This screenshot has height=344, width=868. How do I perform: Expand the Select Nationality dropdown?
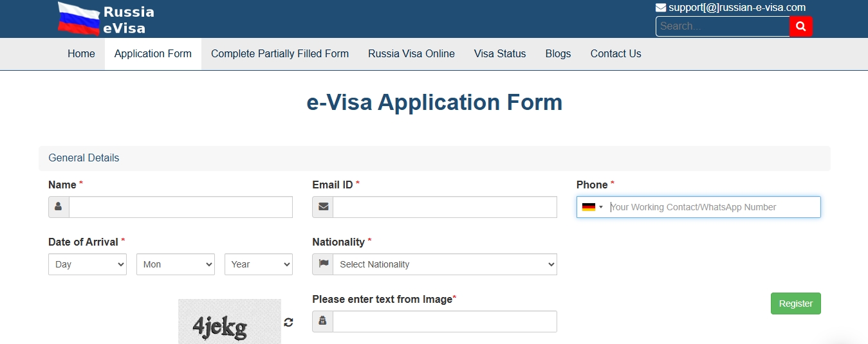click(445, 264)
